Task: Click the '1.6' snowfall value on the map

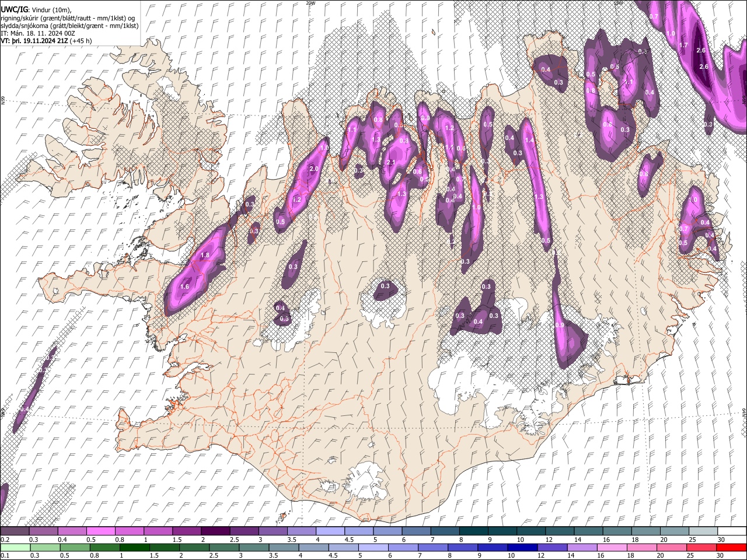Action: 185,287
